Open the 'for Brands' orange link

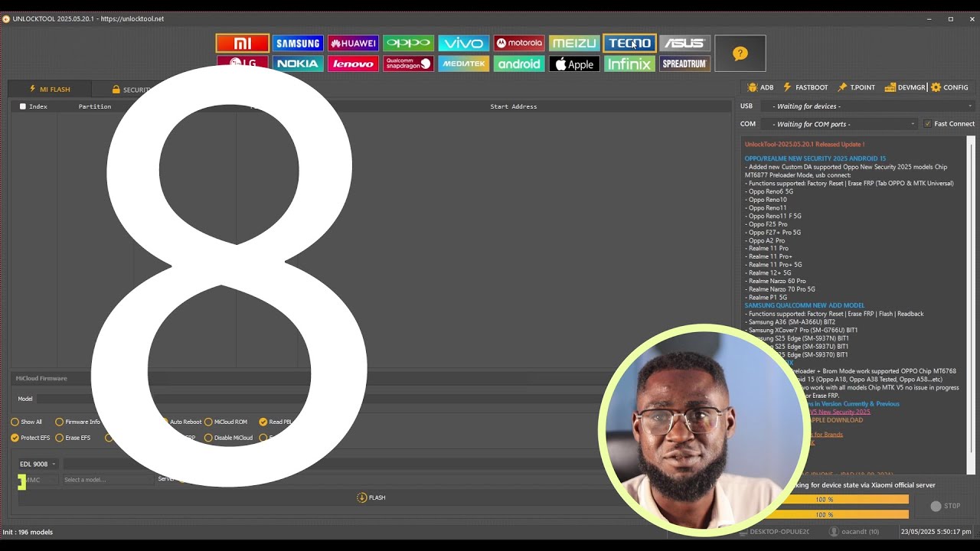(827, 434)
